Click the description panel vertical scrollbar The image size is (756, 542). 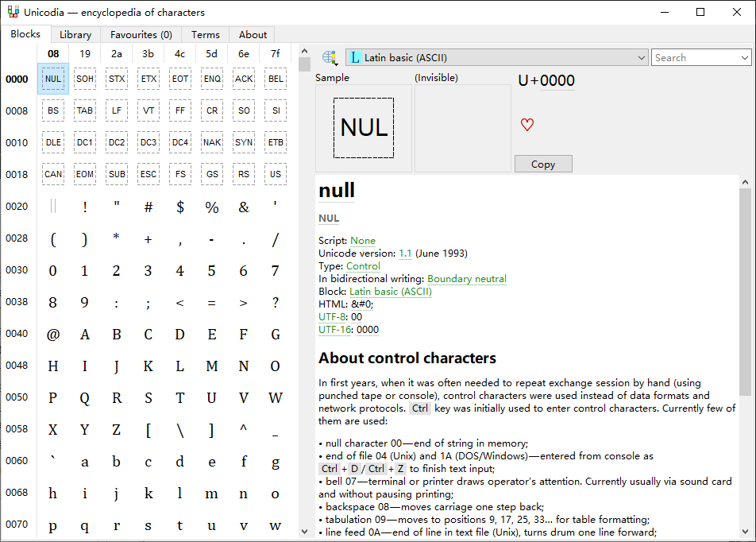pyautogui.click(x=745, y=318)
